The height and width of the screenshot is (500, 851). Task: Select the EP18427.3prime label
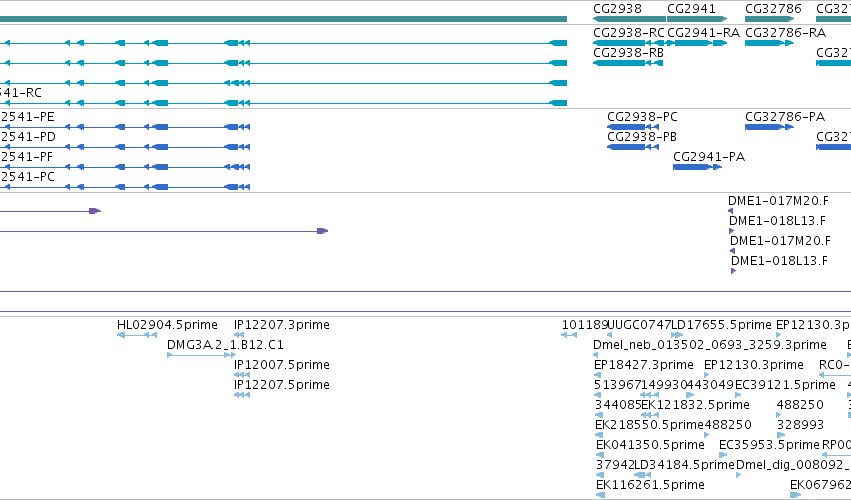click(644, 365)
